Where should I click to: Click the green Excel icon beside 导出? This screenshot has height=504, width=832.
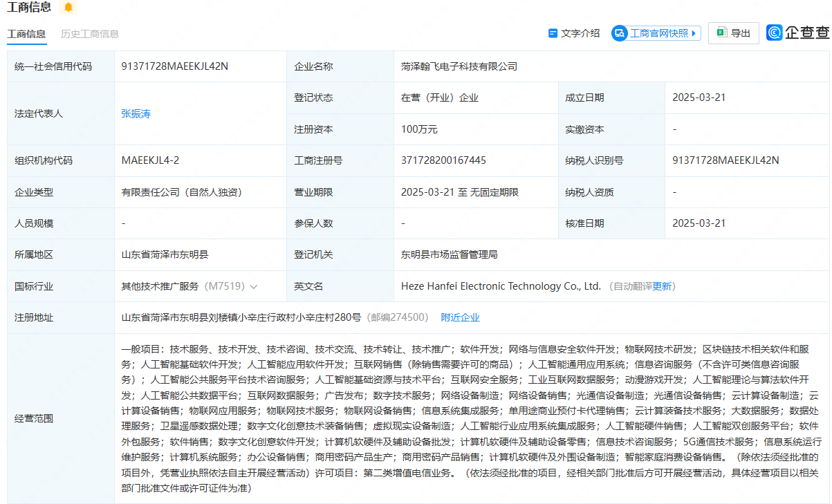tap(721, 33)
